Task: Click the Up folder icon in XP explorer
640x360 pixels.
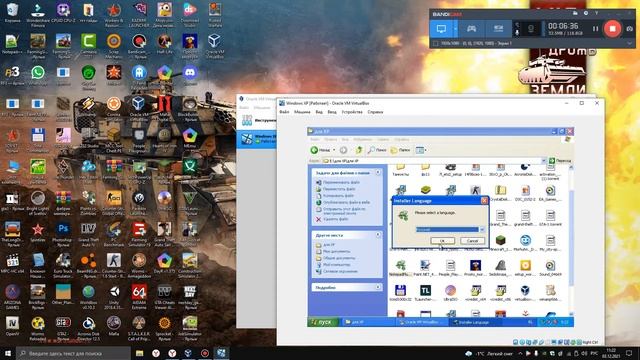Action: [359, 150]
